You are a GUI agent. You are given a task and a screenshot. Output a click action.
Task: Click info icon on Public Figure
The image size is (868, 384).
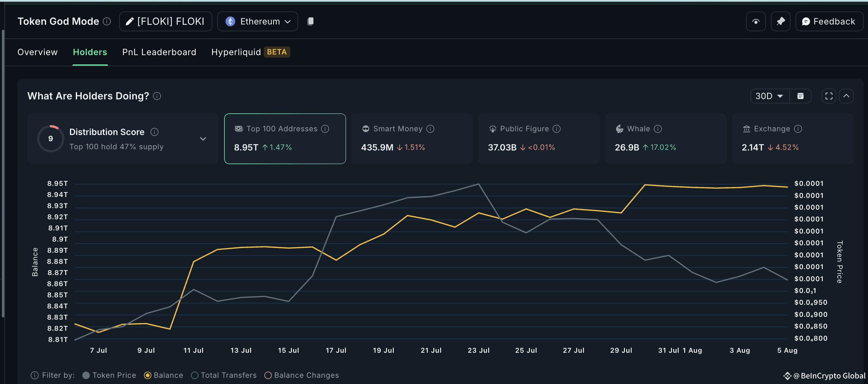556,129
